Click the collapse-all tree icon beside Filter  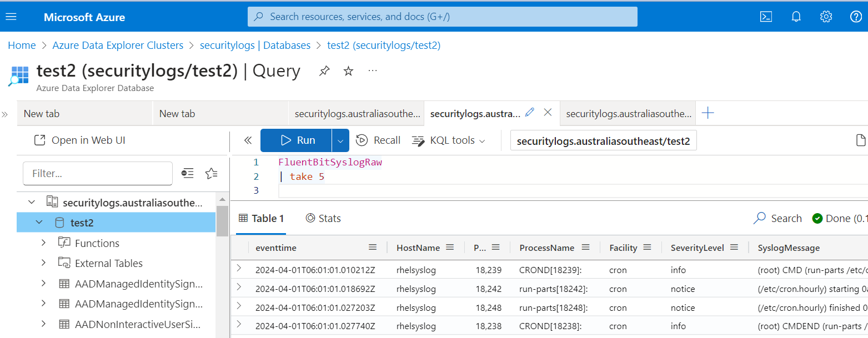coord(188,173)
